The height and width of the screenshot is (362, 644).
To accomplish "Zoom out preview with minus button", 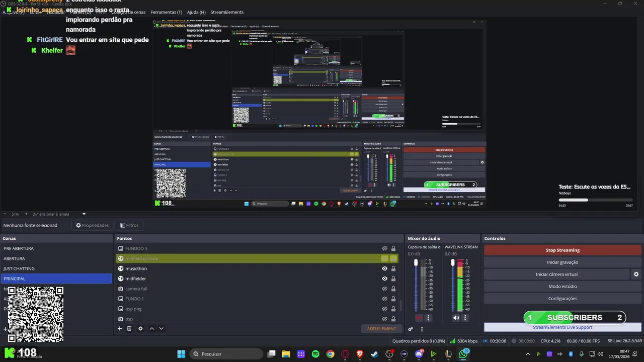I will pos(5,214).
